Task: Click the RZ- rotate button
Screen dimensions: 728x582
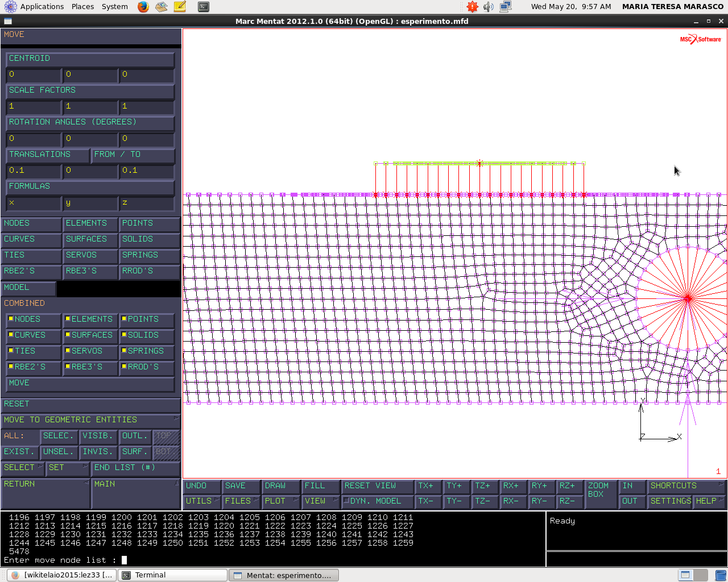Action: pos(570,501)
